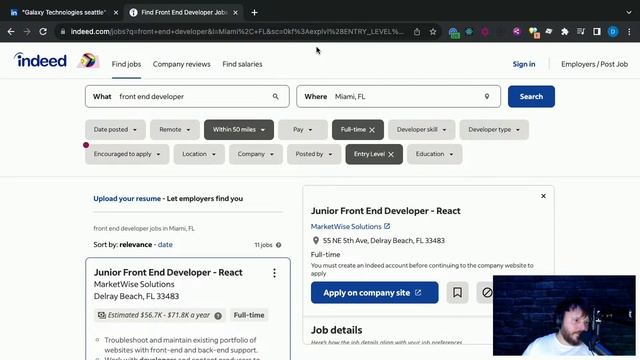Open the Pay filter dropdown
640x360 pixels.
coord(302,130)
